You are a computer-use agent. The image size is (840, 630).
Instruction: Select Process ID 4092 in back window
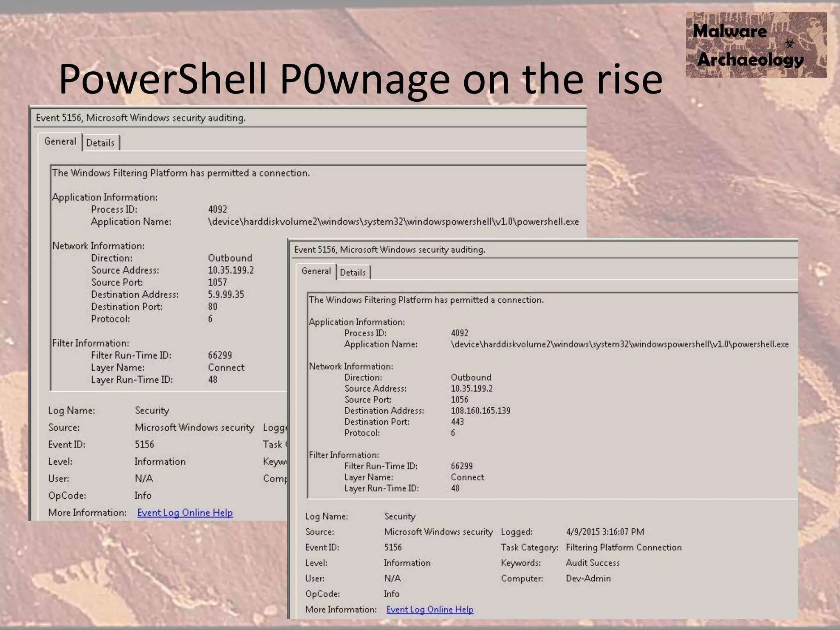pyautogui.click(x=217, y=210)
